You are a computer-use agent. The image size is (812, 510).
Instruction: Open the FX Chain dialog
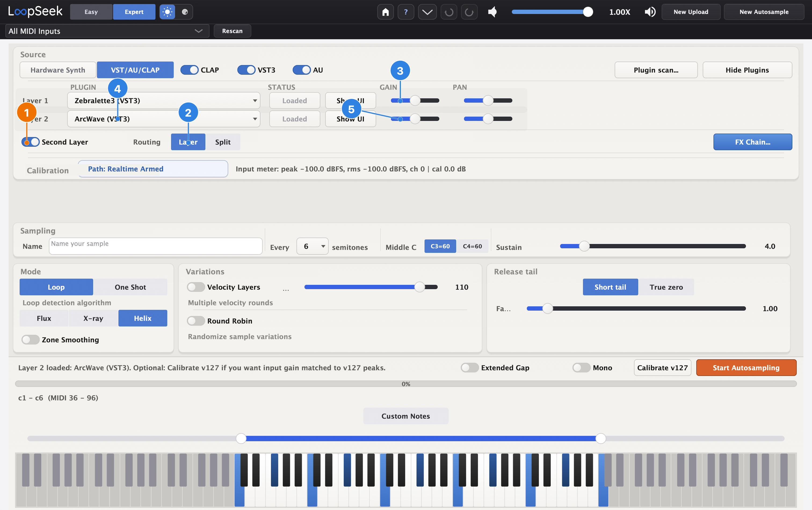(x=752, y=142)
